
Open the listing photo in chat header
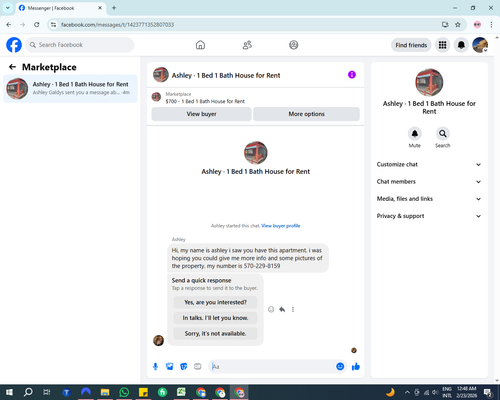(161, 75)
